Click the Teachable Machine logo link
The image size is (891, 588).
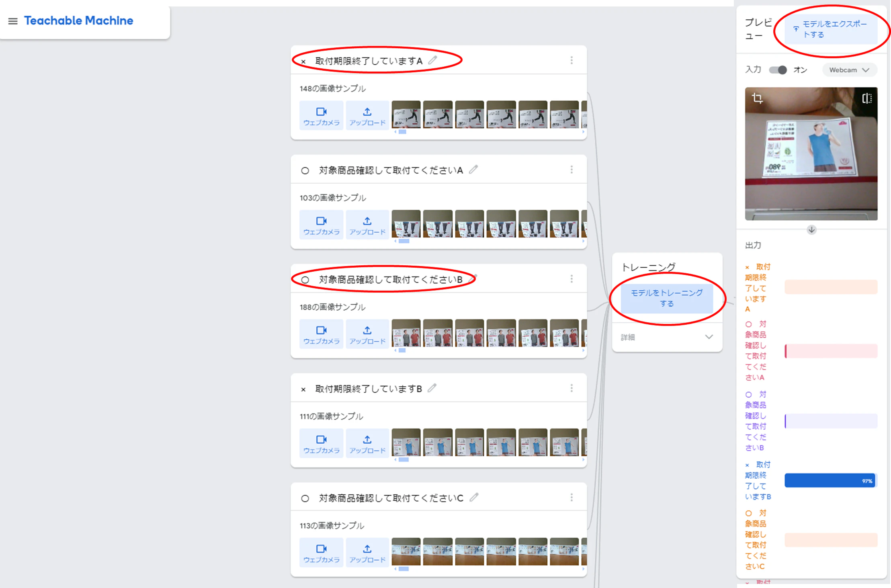[x=79, y=20]
